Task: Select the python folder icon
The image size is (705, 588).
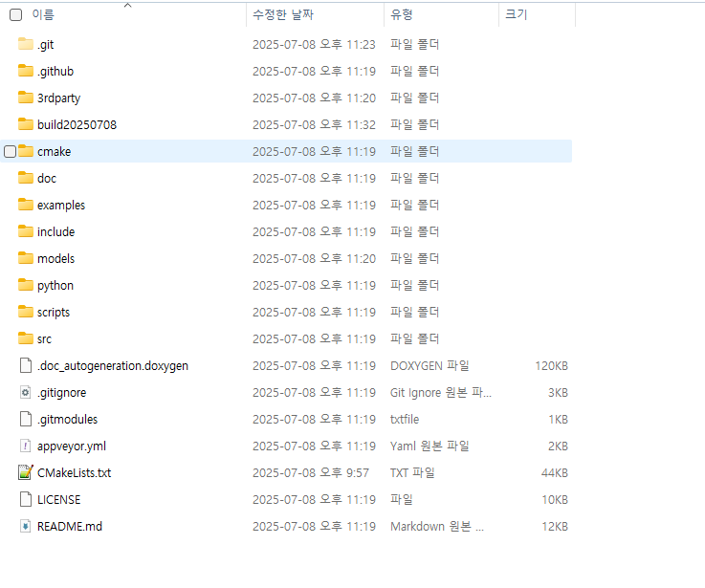Action: pyautogui.click(x=26, y=285)
